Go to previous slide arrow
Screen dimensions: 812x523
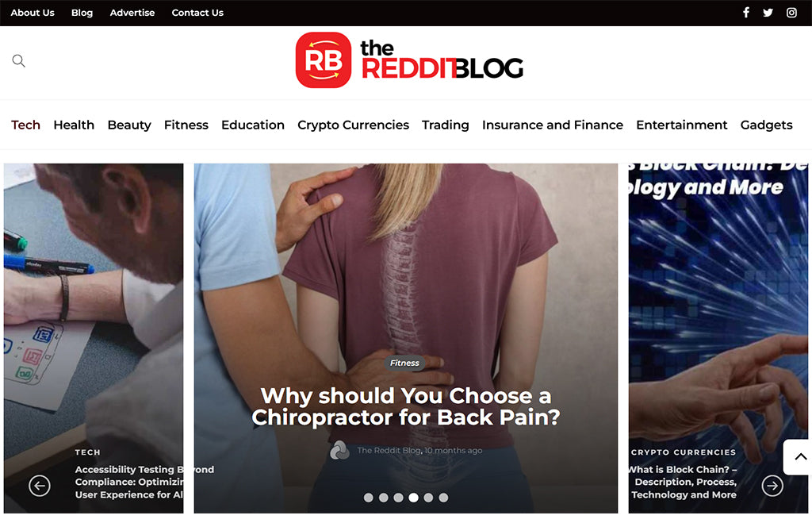[x=40, y=486]
